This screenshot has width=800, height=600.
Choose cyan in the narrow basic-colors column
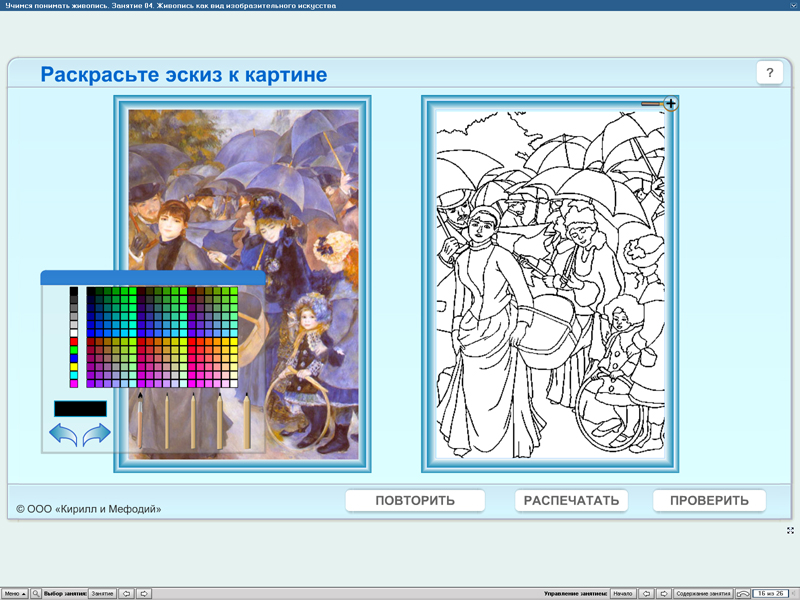click(74, 375)
